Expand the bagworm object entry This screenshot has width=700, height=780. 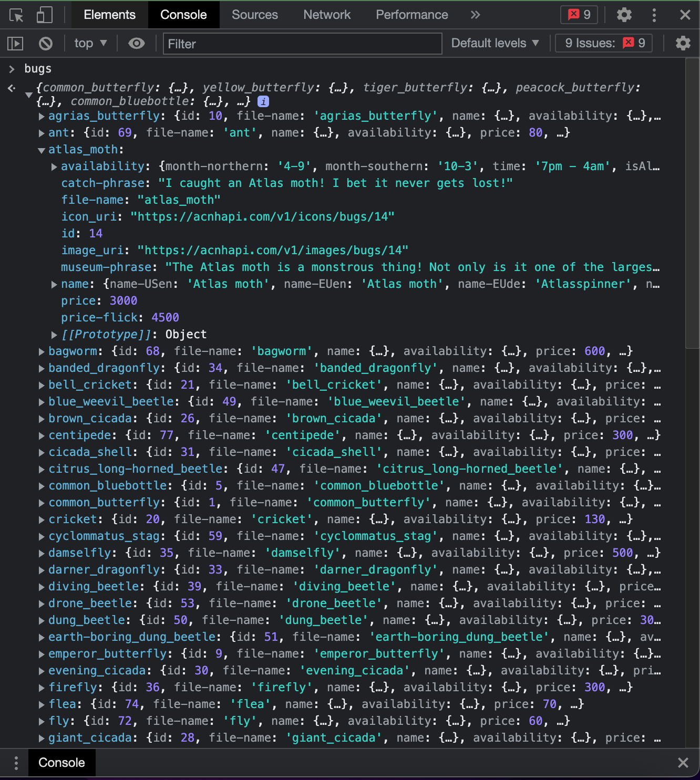click(41, 351)
